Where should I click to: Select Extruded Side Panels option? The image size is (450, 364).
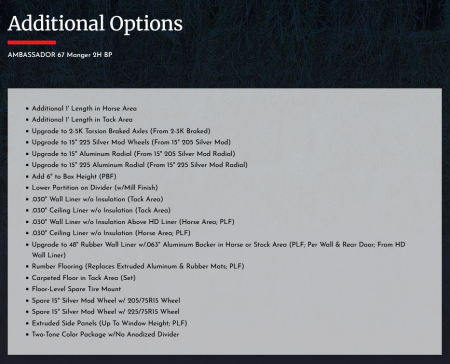[109, 323]
